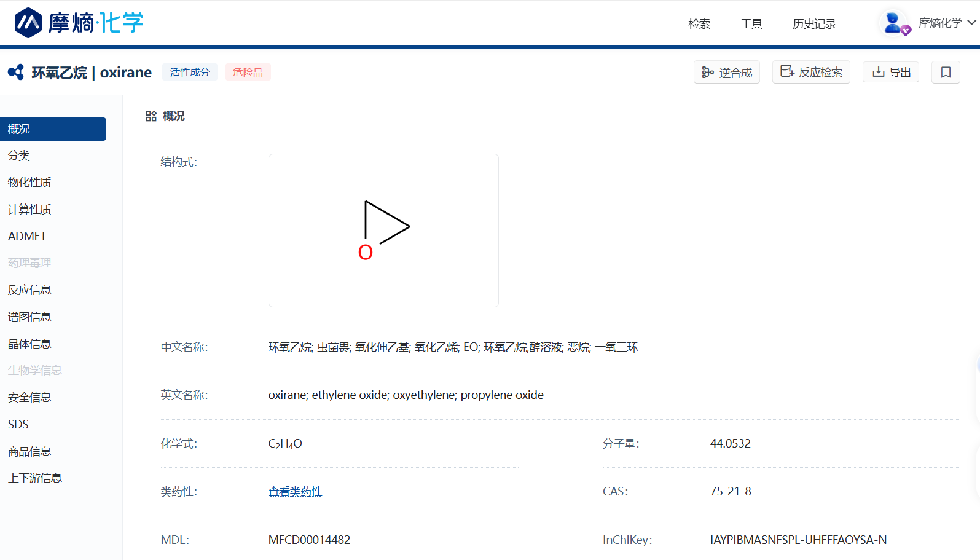Go to the 安全信息 section
The width and height of the screenshot is (980, 560).
click(29, 398)
